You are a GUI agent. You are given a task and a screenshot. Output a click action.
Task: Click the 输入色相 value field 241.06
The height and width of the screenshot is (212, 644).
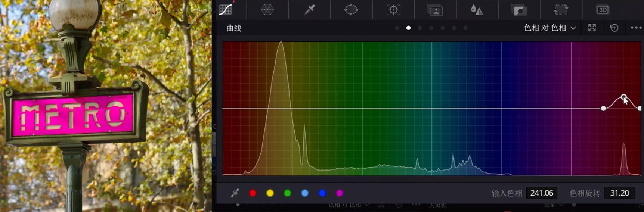542,193
